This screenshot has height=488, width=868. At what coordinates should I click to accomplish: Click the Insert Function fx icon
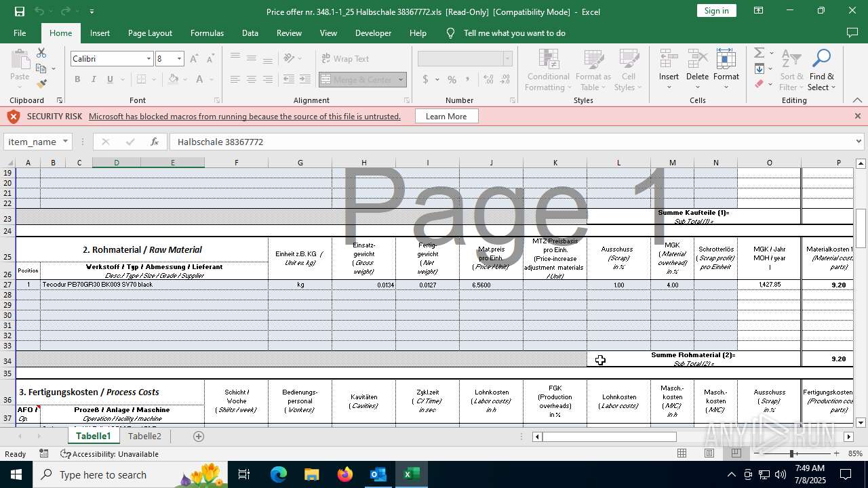[155, 142]
